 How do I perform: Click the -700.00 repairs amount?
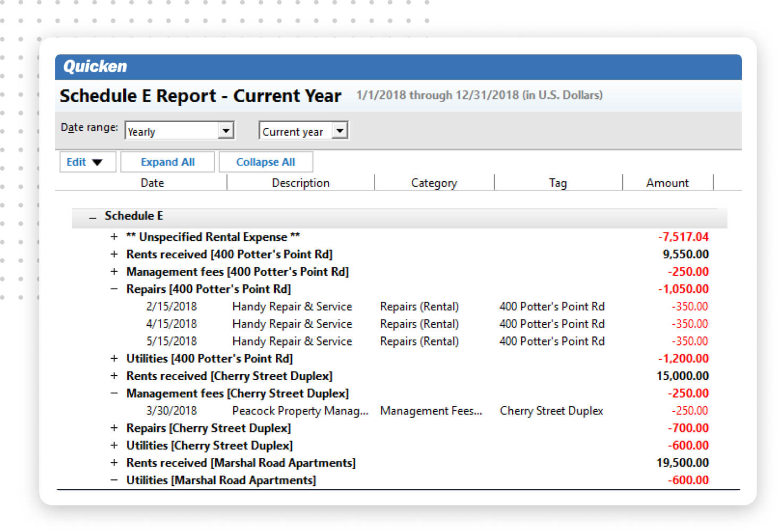tap(688, 428)
